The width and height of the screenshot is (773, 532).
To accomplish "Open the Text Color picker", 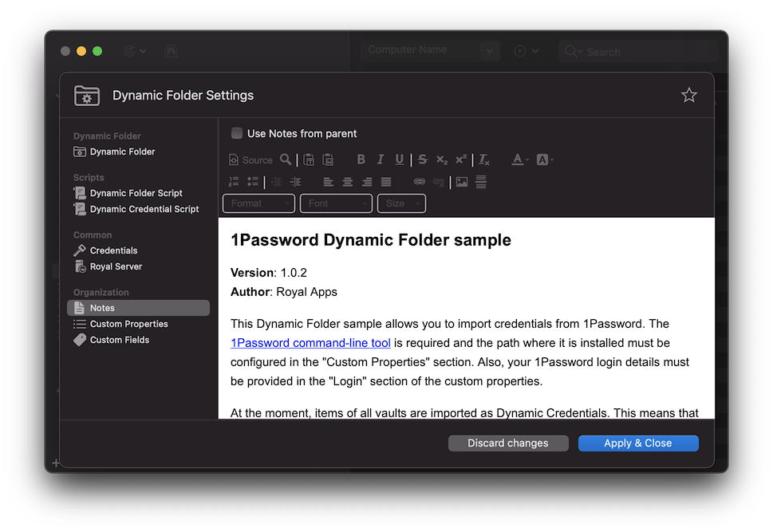I will [519, 160].
